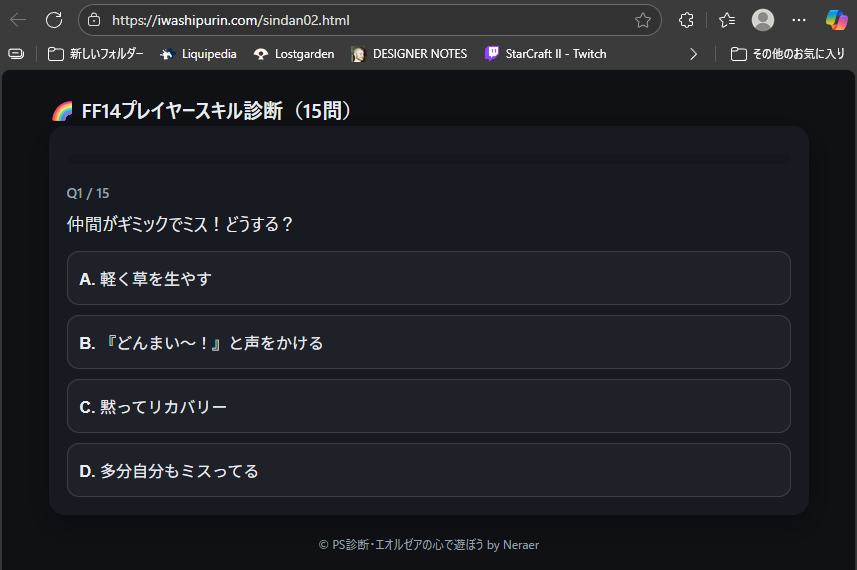Open the Liquipedia bookmark
Screen dimensions: 857x570
(198, 54)
